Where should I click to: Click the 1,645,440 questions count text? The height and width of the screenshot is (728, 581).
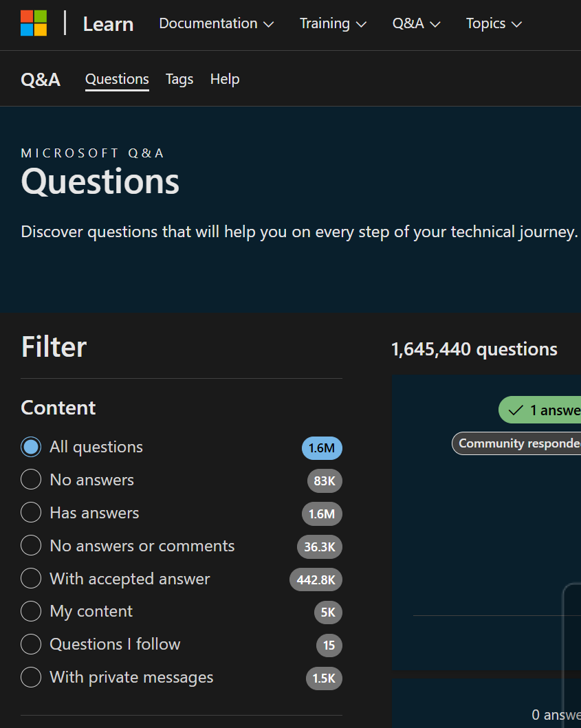click(474, 350)
